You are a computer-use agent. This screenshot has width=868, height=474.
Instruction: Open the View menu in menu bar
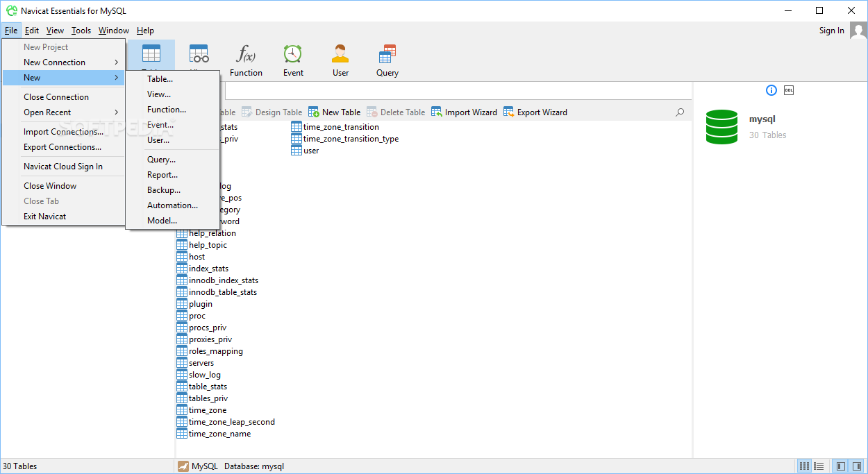56,31
